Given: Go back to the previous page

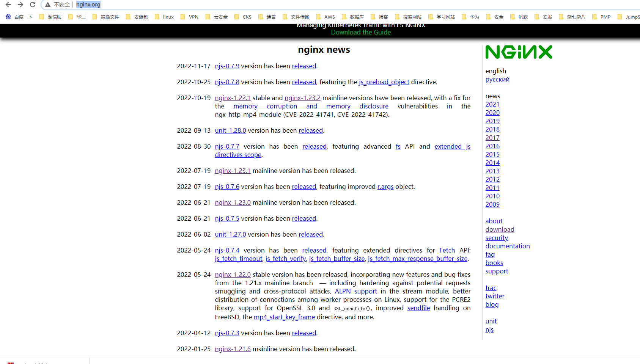Looking at the screenshot, I should coord(8,5).
